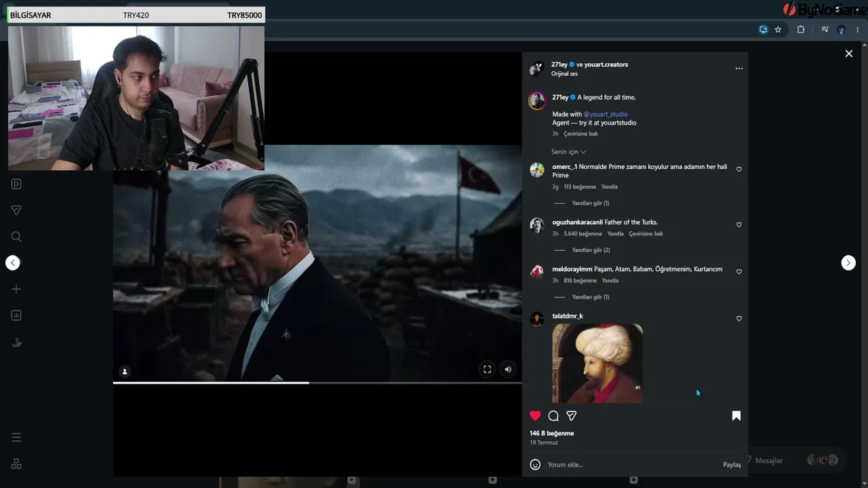The height and width of the screenshot is (488, 868).
Task: Open the sultan portrait GIF in comments
Action: [x=597, y=363]
